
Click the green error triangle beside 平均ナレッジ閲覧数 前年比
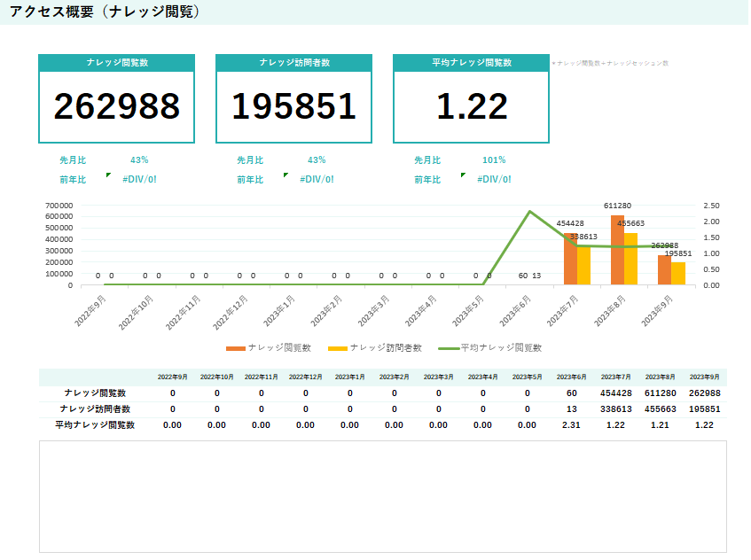463,175
